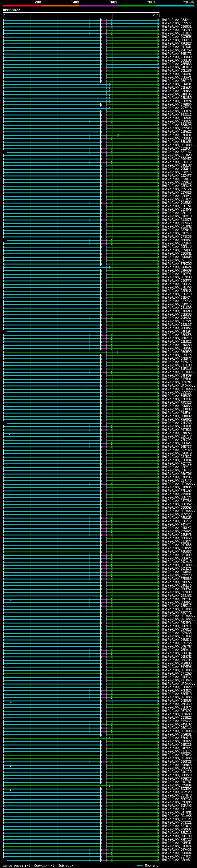Image resolution: width=197 pixels, height=868 pixels.
Task: Click the hit label UniRef100_P95328
Action: click(177, 403)
